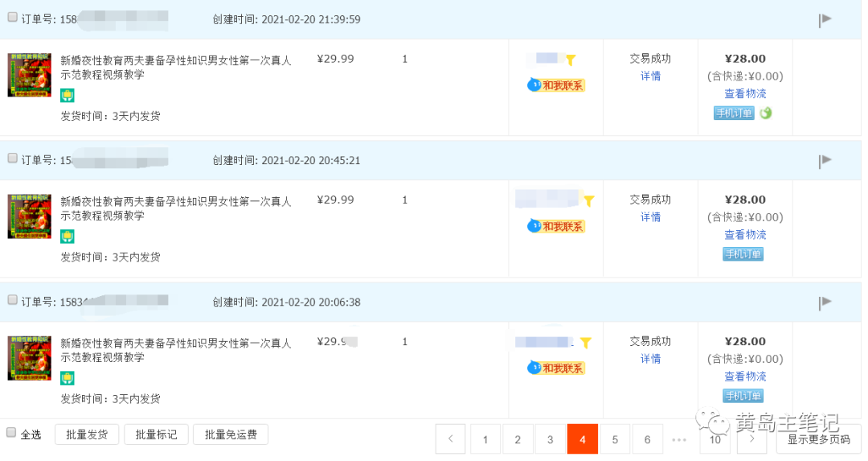Switch to page 5 in pagination

point(615,439)
